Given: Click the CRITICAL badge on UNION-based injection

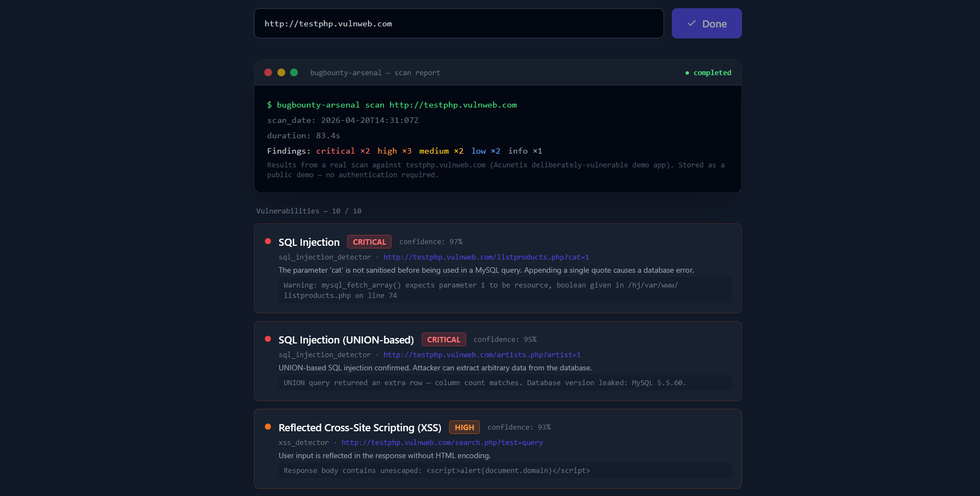Looking at the screenshot, I should pyautogui.click(x=444, y=340).
